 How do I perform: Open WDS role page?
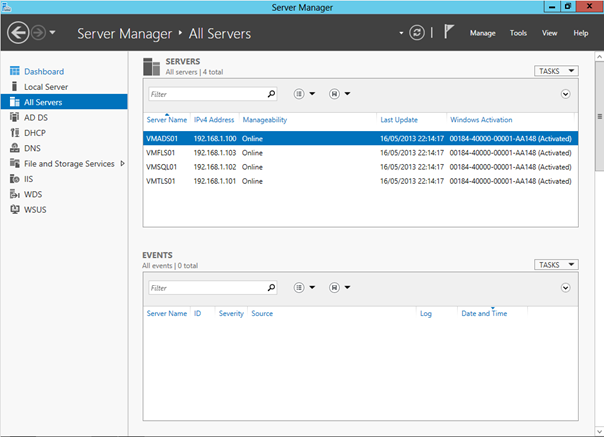pos(33,195)
